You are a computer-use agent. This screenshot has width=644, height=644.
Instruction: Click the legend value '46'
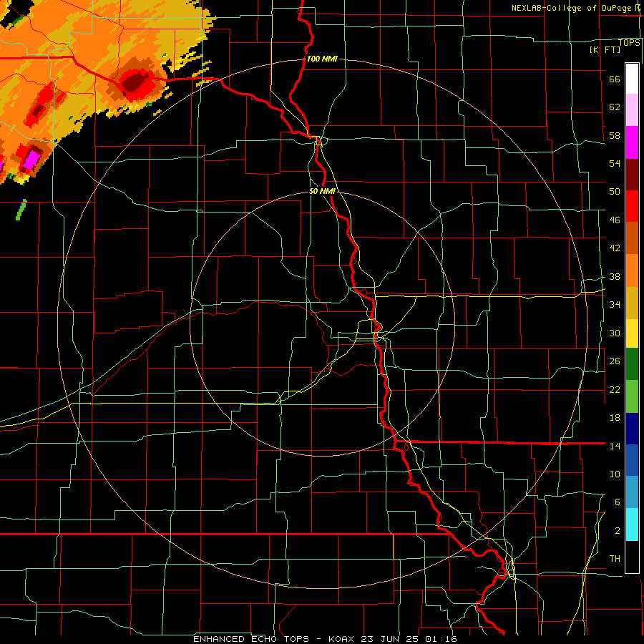[x=615, y=220]
